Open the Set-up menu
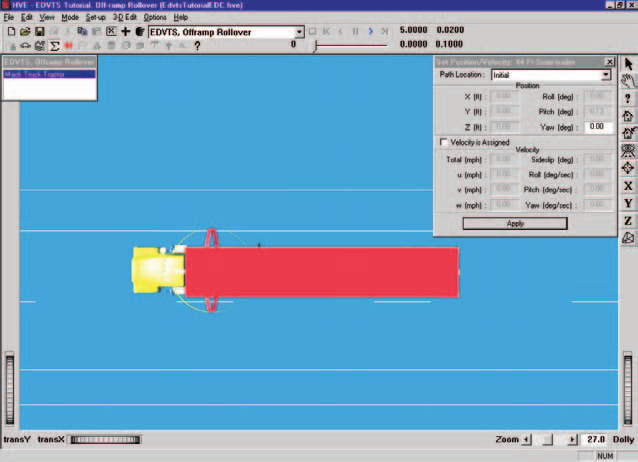This screenshot has width=638, height=462. tap(96, 17)
